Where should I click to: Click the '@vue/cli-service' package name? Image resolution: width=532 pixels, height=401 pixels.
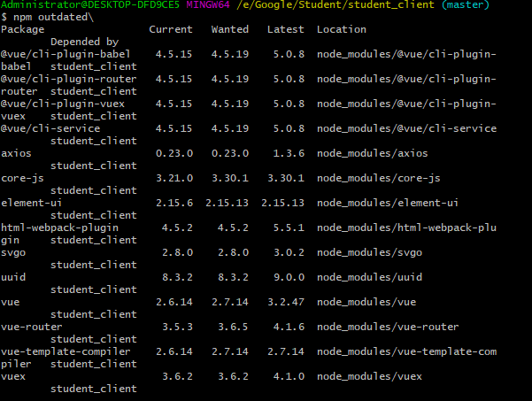click(50, 128)
